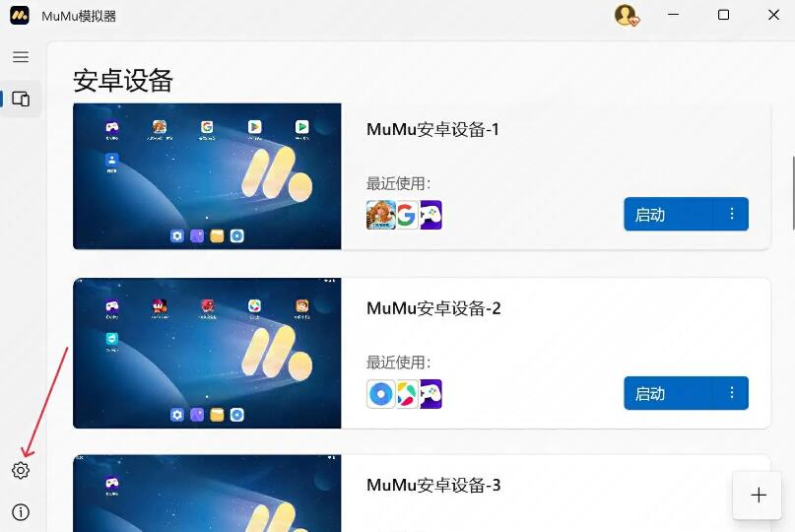
Task: Start MuMu安卓设备-2 with 启动 button
Action: point(669,393)
